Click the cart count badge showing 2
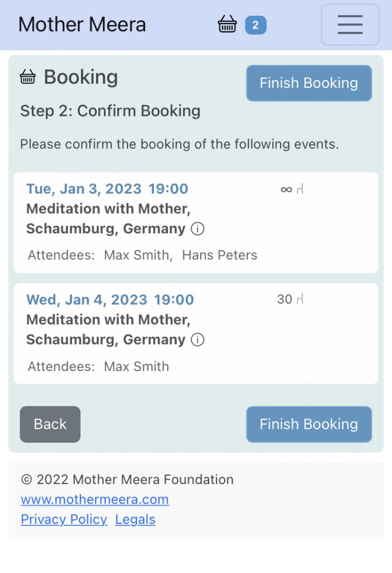Image resolution: width=392 pixels, height=573 pixels. click(x=256, y=25)
